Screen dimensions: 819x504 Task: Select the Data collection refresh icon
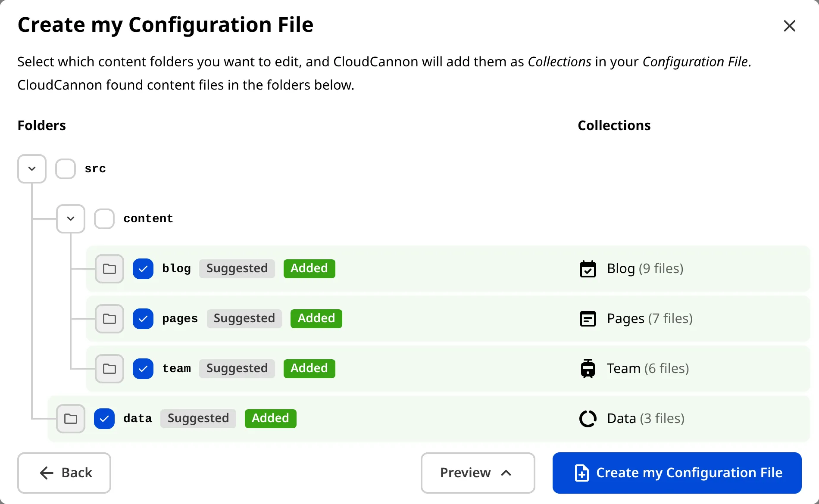coord(588,418)
